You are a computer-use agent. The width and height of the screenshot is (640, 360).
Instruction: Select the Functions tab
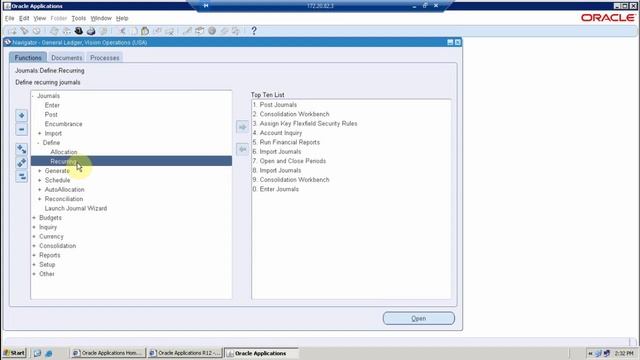28,58
